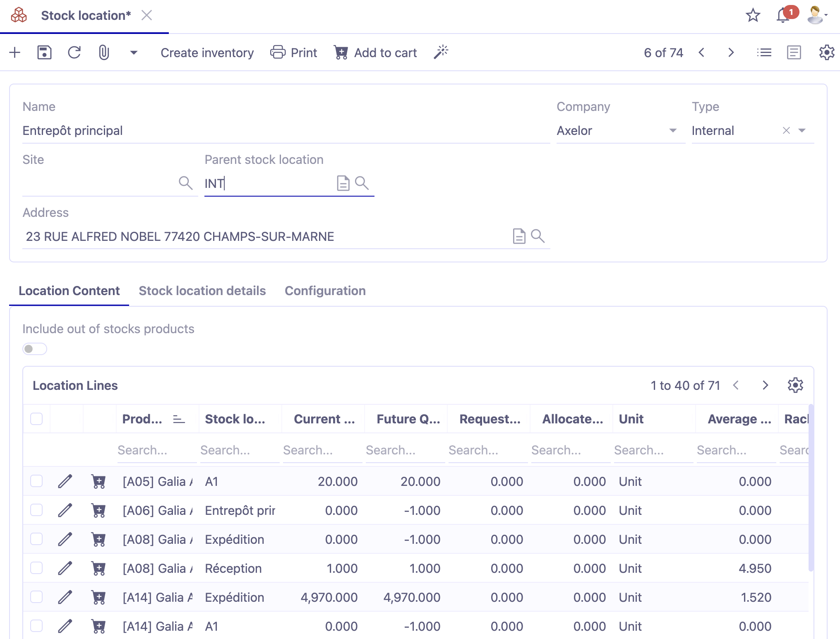The width and height of the screenshot is (840, 639).
Task: Check the A05 Galia row checkbox
Action: 36,481
